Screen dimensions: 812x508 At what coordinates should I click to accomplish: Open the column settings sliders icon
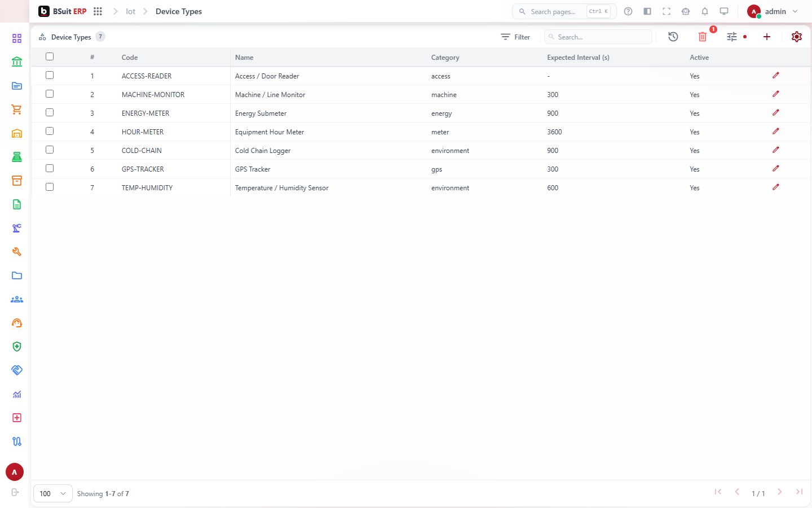pos(732,37)
